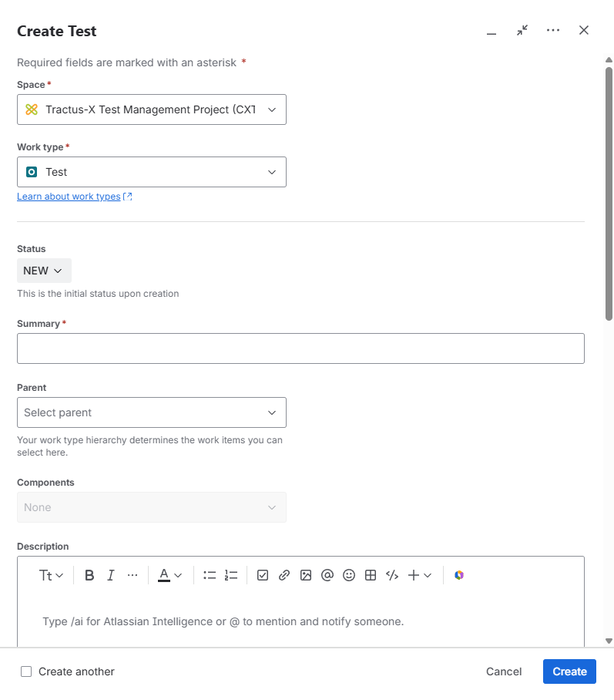This screenshot has height=700, width=614.
Task: Open the Select parent dropdown
Action: (x=151, y=412)
